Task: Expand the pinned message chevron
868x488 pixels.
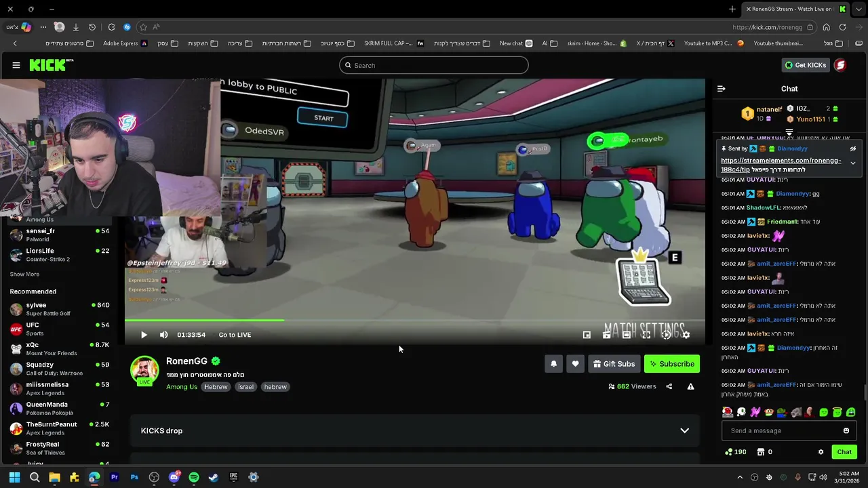Action: coord(853,163)
